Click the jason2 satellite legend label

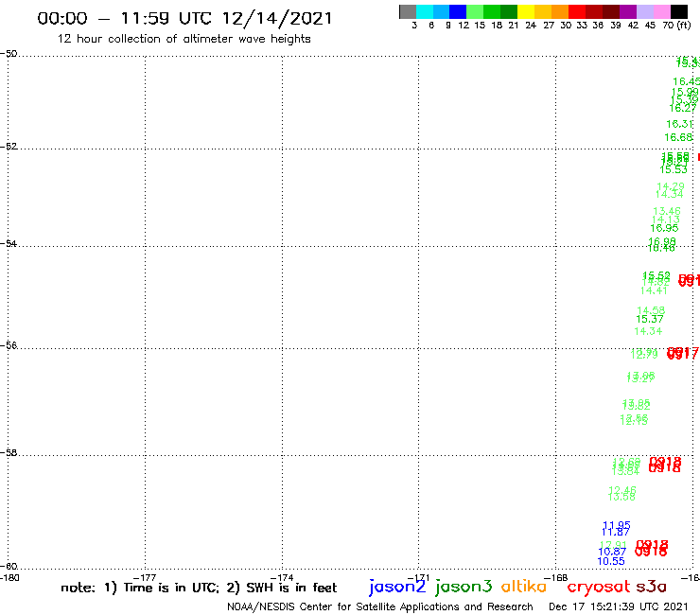point(397,587)
